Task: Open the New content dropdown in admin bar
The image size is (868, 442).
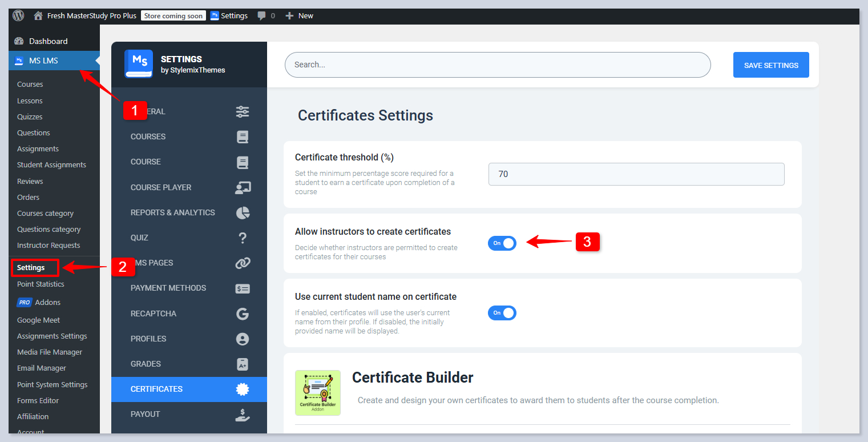Action: 300,15
